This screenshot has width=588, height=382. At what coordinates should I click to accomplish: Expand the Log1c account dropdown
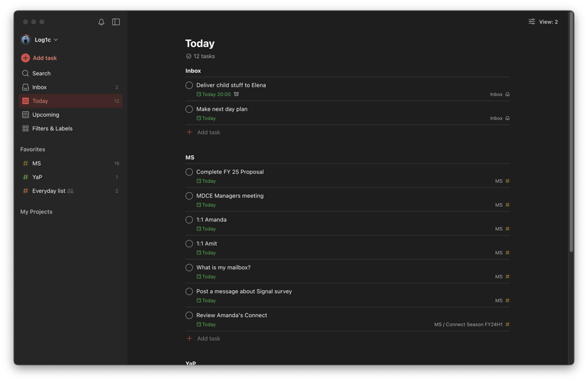[x=56, y=40]
